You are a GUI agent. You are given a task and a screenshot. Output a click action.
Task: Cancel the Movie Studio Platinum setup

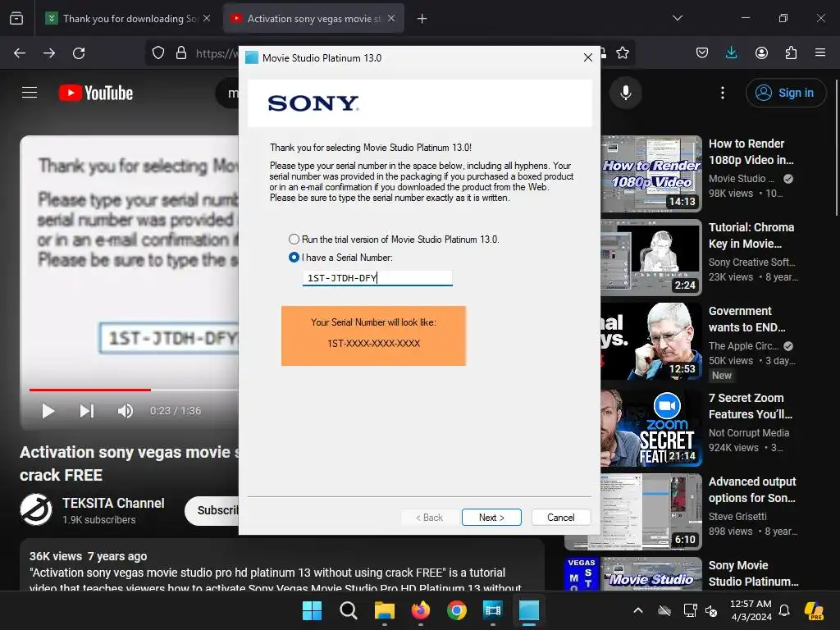click(561, 517)
